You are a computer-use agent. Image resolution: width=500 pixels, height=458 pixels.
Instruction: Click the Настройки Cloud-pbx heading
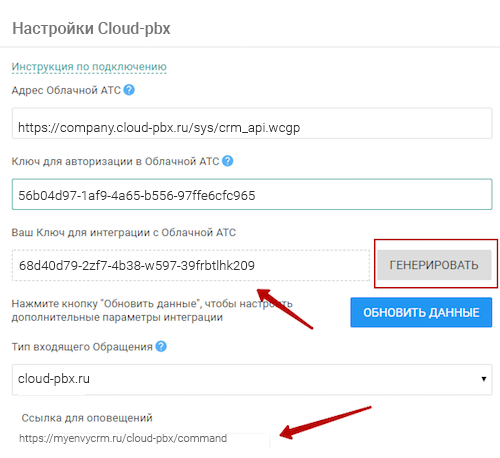(x=91, y=28)
